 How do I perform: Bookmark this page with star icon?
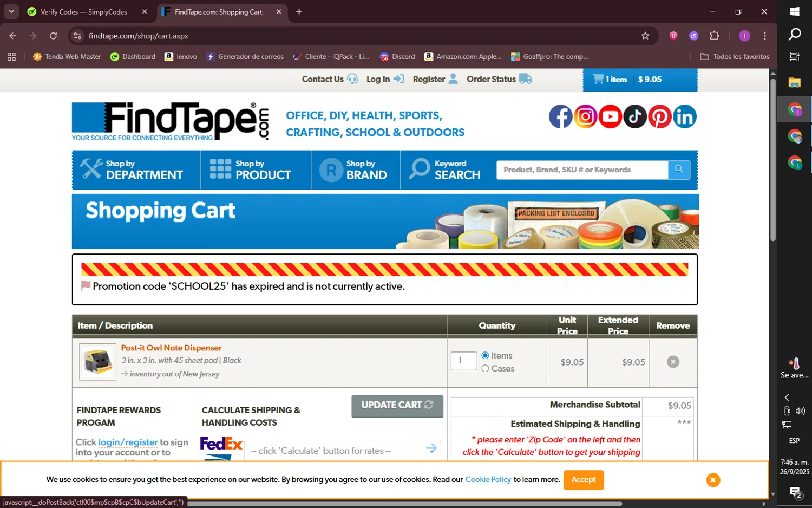point(645,36)
